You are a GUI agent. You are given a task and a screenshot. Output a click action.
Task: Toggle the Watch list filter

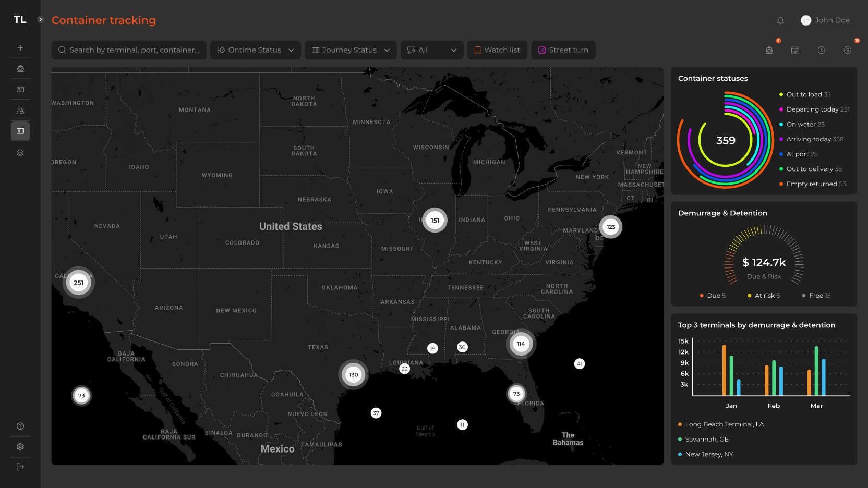pos(497,50)
